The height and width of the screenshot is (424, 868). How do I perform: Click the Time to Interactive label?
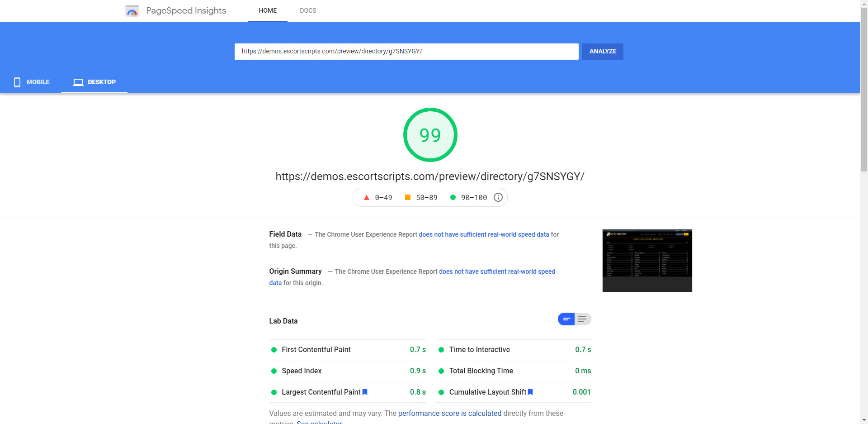(479, 349)
